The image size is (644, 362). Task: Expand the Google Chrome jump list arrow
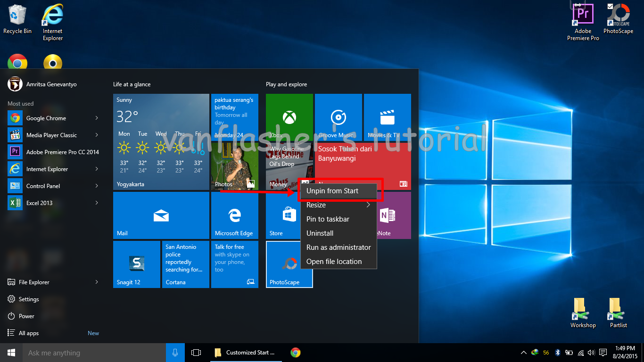click(97, 118)
